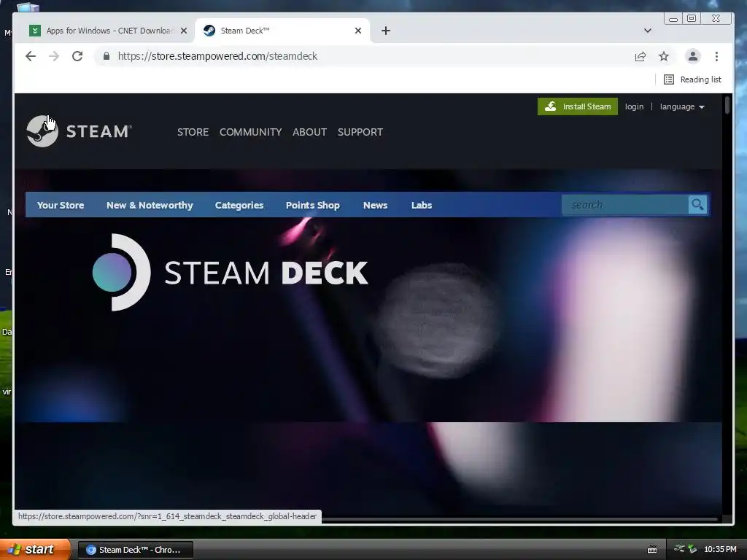Bookmark this page with the star icon
Screen dimensions: 747x560
(664, 56)
